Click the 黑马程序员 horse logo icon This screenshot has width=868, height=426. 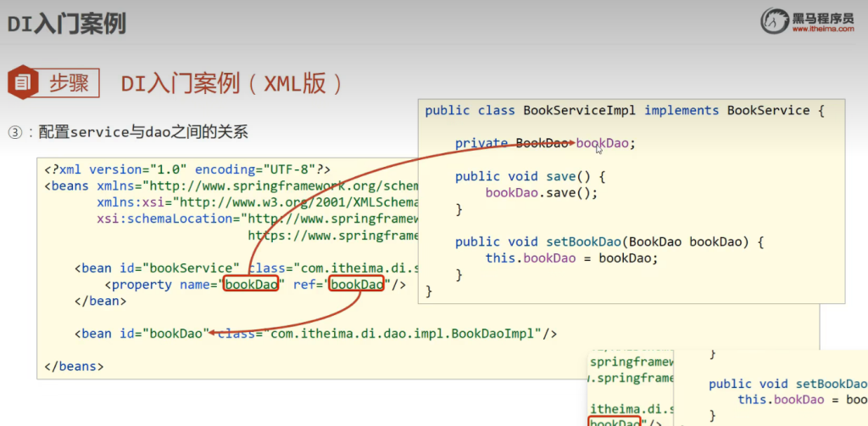click(x=775, y=19)
